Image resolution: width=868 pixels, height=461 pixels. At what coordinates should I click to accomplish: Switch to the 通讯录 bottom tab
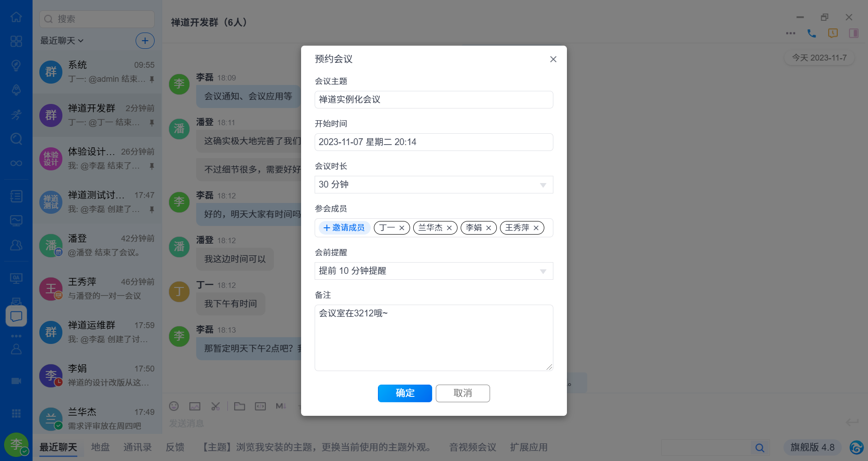click(137, 447)
